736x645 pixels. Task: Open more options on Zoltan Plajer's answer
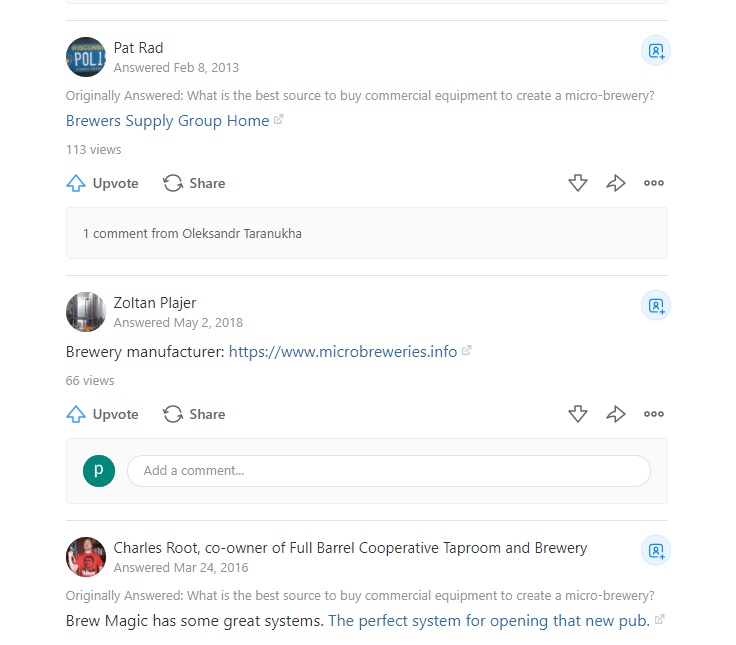[654, 414]
